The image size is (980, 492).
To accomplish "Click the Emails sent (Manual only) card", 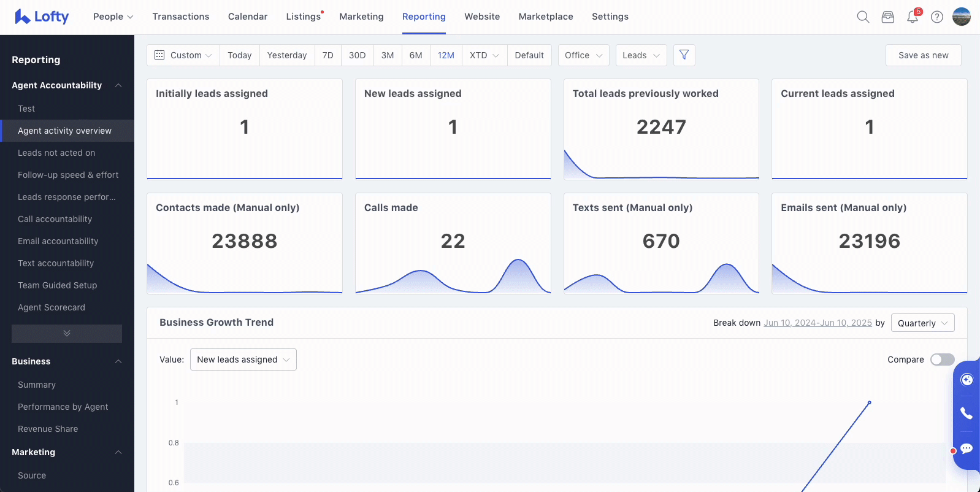I will (x=870, y=244).
